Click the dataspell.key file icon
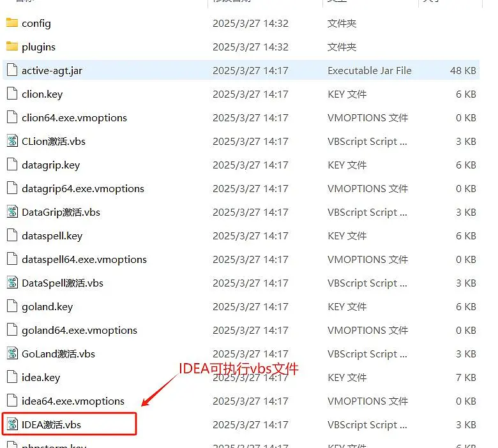 point(12,235)
